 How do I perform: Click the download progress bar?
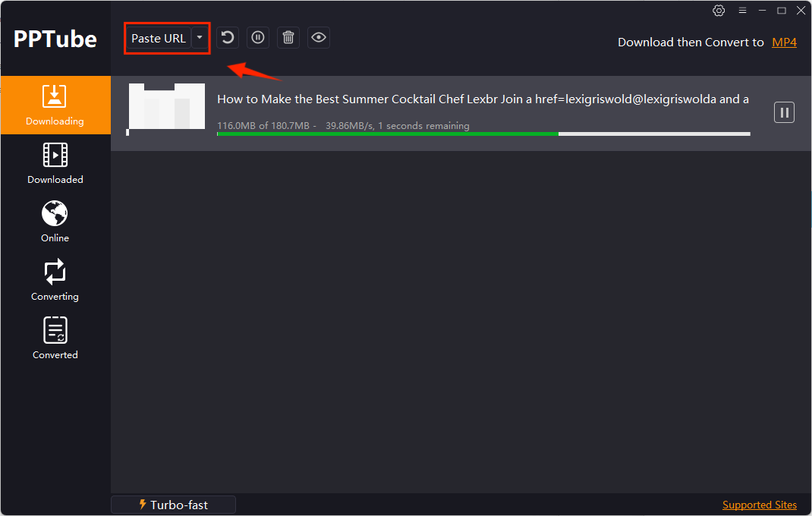click(483, 134)
